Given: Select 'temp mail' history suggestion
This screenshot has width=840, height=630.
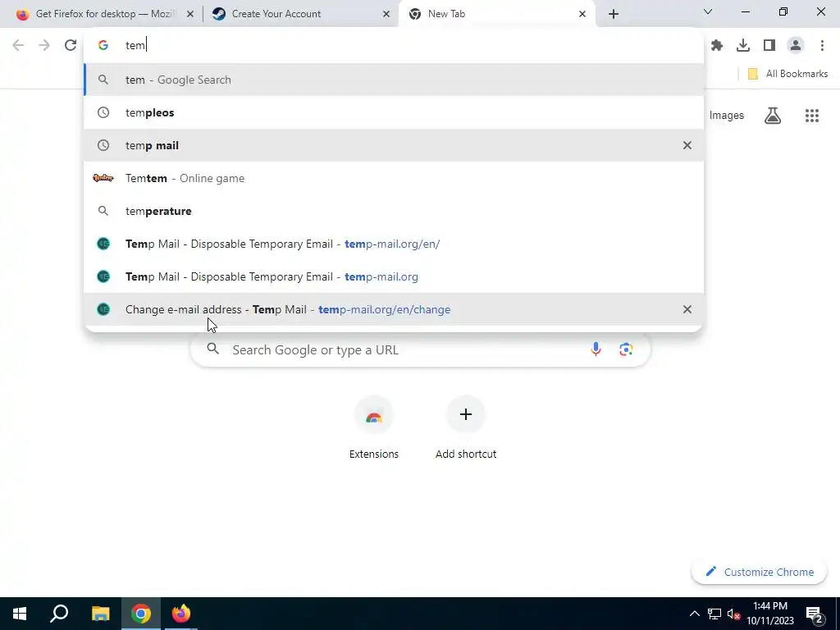Looking at the screenshot, I should [x=394, y=145].
